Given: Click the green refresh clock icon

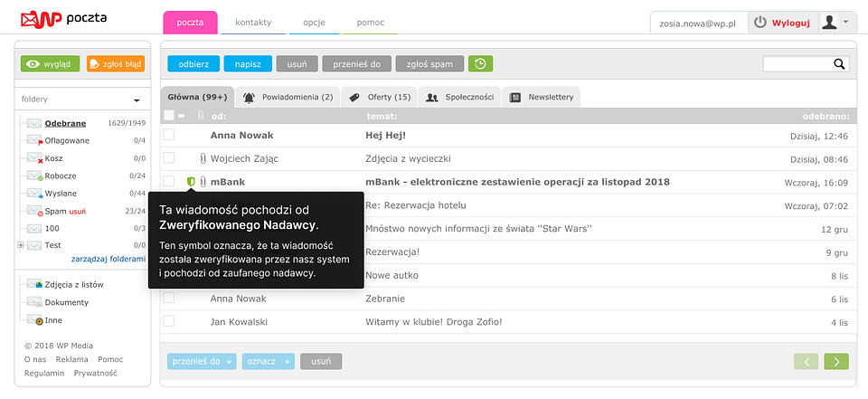Looking at the screenshot, I should (481, 63).
